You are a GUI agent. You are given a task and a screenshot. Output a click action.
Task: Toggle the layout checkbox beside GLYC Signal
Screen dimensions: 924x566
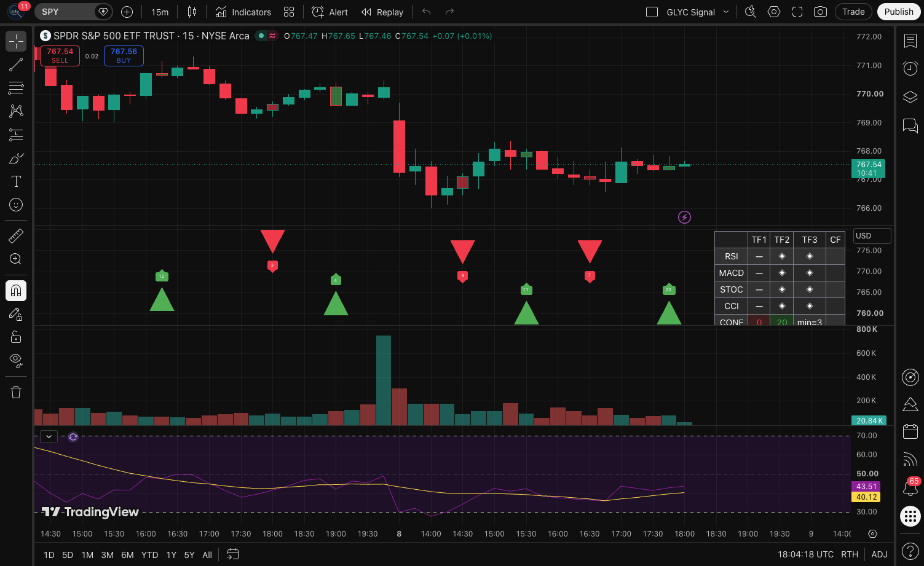point(652,12)
